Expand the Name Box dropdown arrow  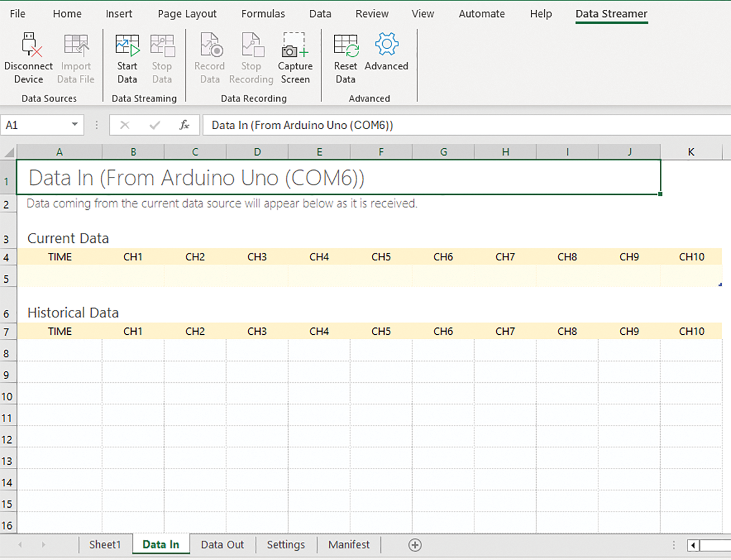(75, 125)
